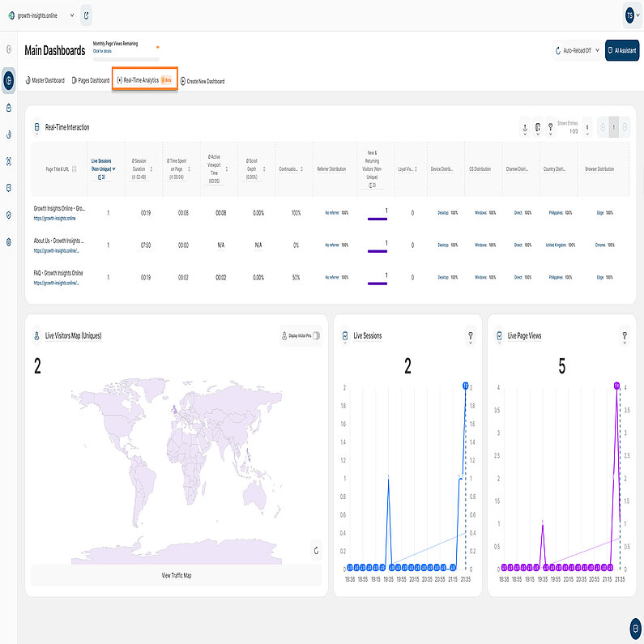Switch to the Pages Dashboard tab
Viewport: 644px width, 644px height.
[91, 80]
